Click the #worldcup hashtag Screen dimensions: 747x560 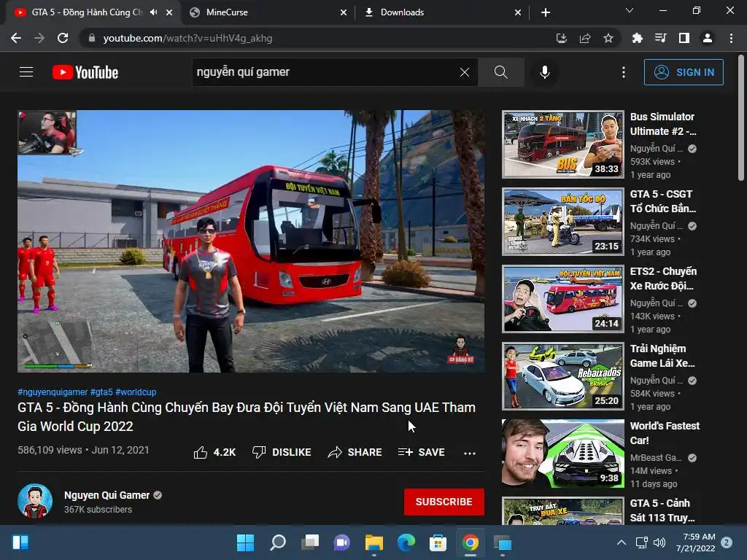tap(136, 392)
